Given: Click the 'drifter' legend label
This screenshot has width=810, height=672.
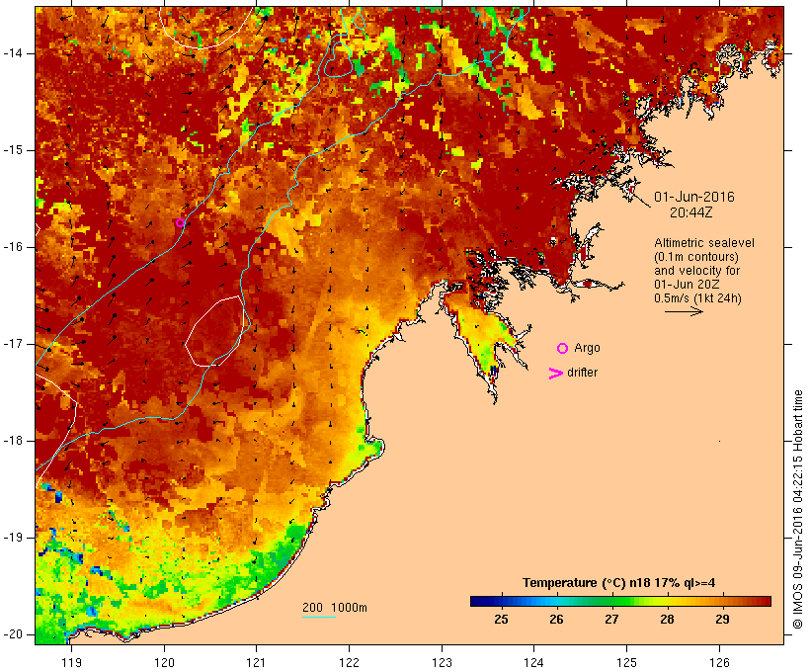Looking at the screenshot, I should [582, 373].
